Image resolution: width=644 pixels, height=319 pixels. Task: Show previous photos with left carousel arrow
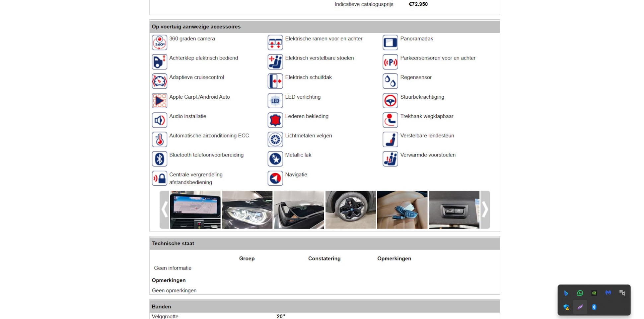click(164, 210)
